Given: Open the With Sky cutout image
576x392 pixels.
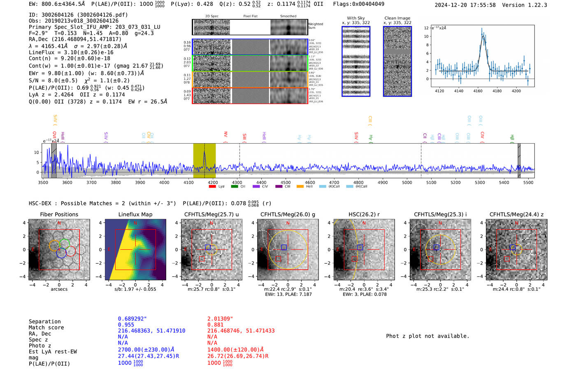Looking at the screenshot, I should (x=356, y=61).
